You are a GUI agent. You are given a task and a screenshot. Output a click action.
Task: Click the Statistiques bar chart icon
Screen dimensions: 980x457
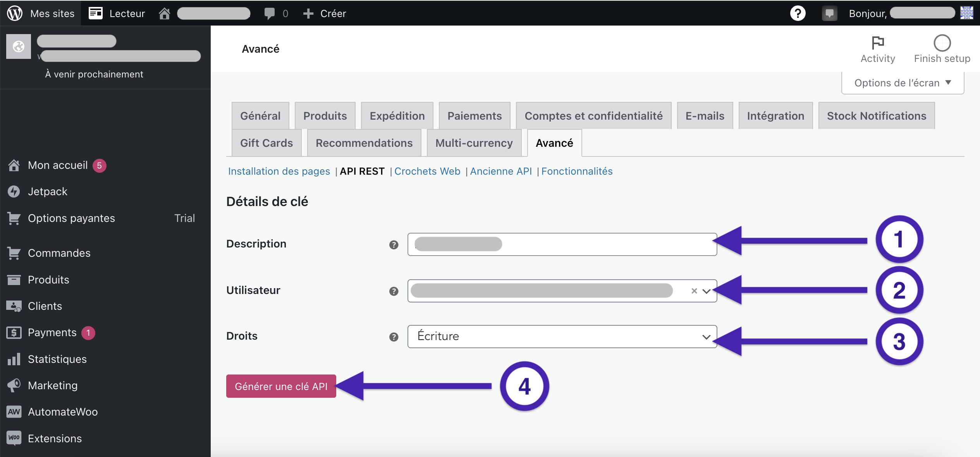14,359
